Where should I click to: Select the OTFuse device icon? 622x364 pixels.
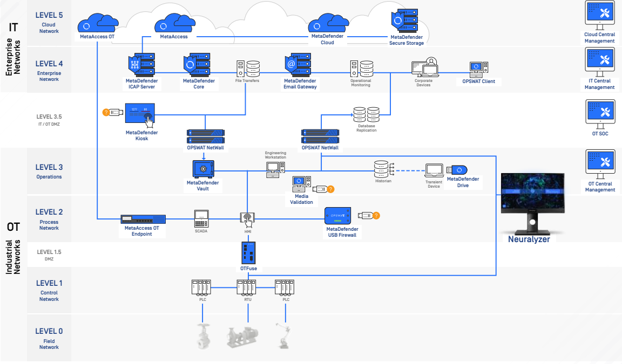click(248, 253)
